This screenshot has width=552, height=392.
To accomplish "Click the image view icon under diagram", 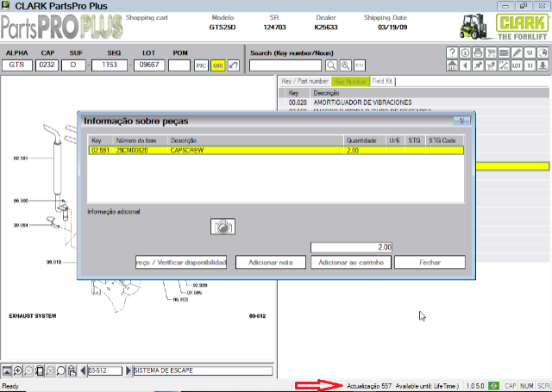I will pos(7,370).
